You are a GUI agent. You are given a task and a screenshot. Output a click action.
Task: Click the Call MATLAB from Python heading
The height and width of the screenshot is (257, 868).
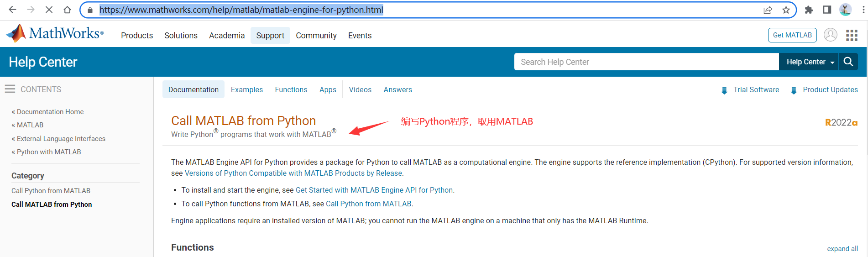pyautogui.click(x=244, y=121)
